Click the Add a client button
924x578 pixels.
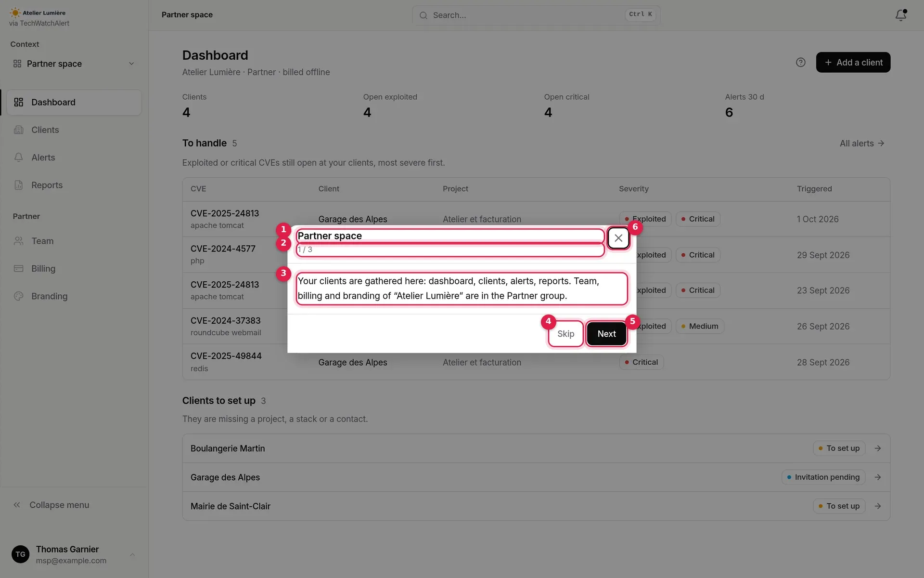tap(853, 63)
